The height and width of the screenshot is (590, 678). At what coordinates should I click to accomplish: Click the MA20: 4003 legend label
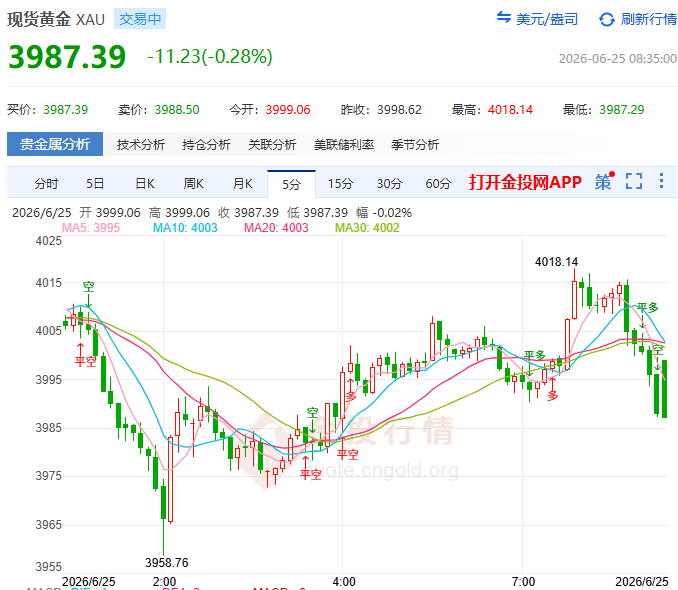pyautogui.click(x=276, y=228)
